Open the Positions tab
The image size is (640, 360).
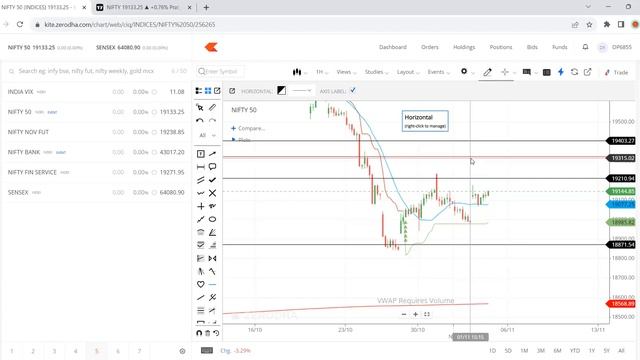pyautogui.click(x=501, y=47)
